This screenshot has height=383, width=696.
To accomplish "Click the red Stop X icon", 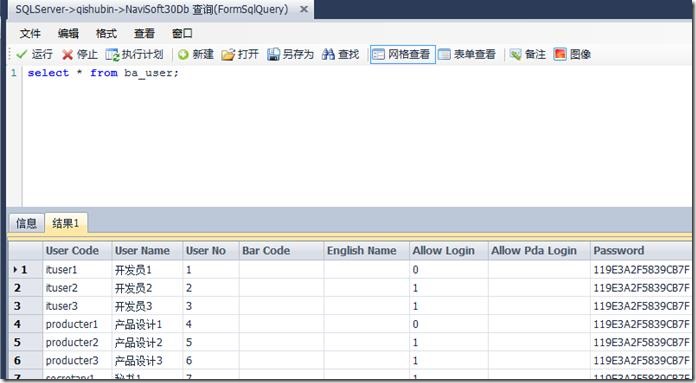I will [67, 55].
